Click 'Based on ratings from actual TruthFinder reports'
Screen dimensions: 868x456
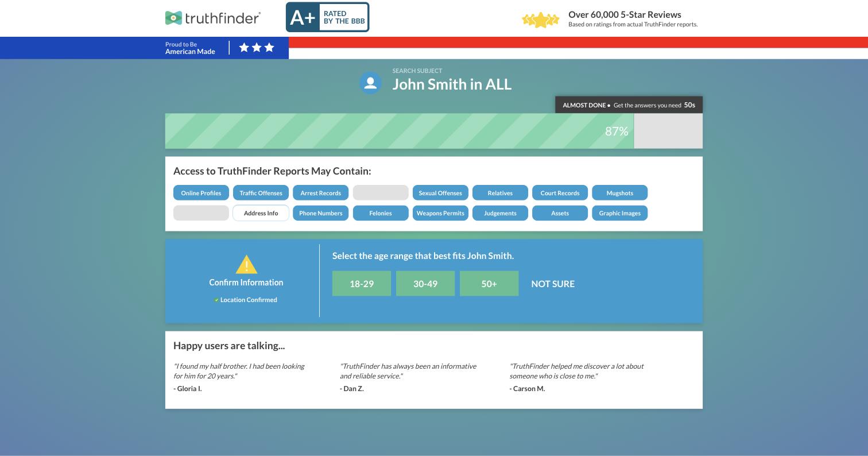coord(633,24)
